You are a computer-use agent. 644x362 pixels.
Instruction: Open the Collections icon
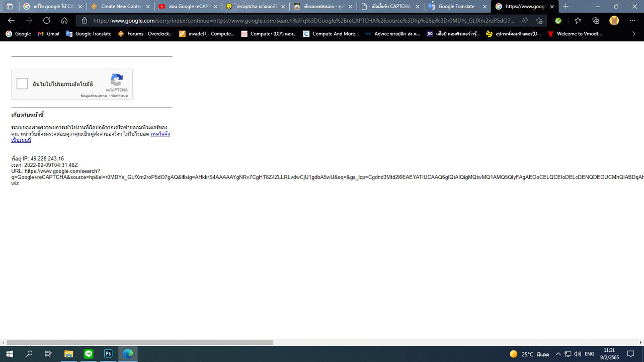click(x=596, y=21)
